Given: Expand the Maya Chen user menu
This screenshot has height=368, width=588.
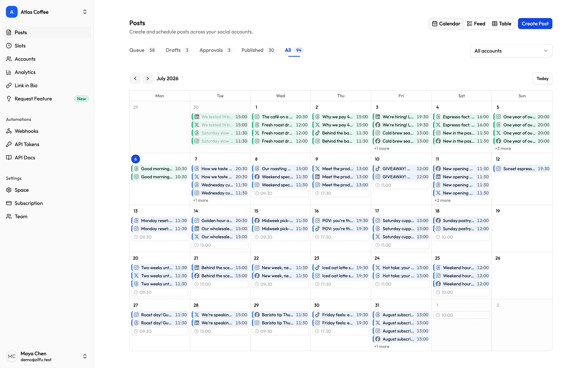Looking at the screenshot, I should coord(85,356).
